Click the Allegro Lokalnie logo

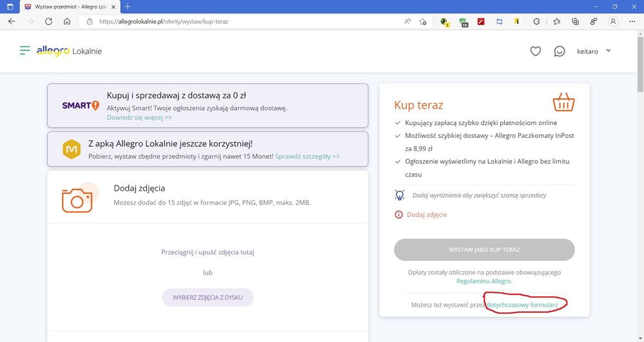69,51
